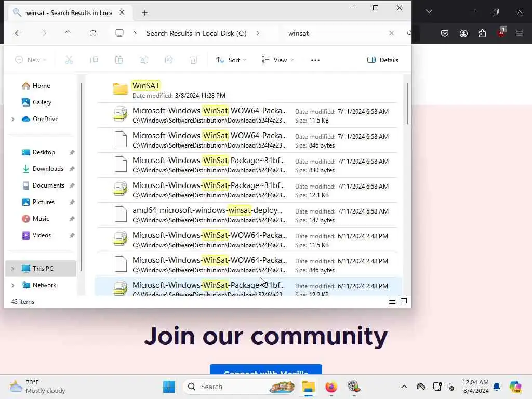The height and width of the screenshot is (399, 532).
Task: Select the 12.1 KB WinSat-Package result
Action: click(x=247, y=190)
